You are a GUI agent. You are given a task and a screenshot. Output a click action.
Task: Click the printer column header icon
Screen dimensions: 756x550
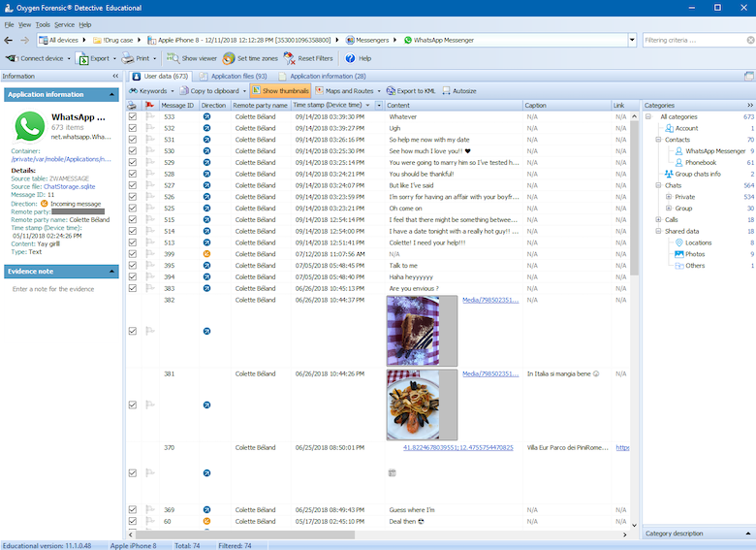coord(132,105)
